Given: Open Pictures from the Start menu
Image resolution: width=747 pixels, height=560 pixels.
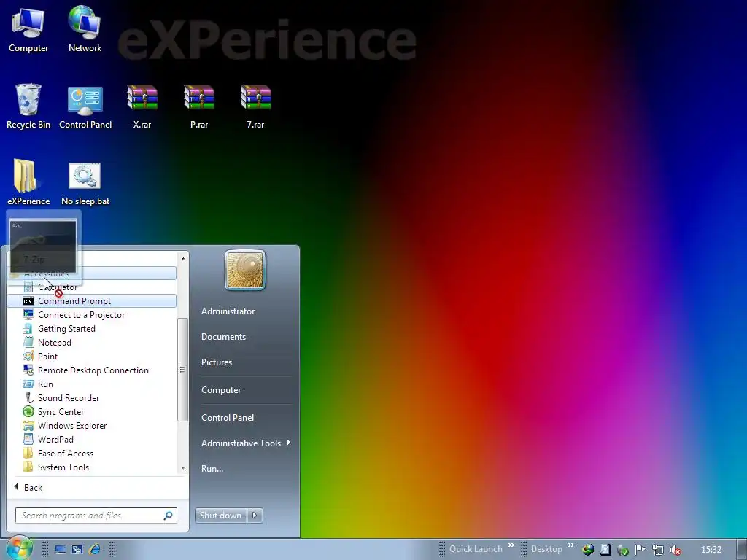Looking at the screenshot, I should tap(216, 362).
